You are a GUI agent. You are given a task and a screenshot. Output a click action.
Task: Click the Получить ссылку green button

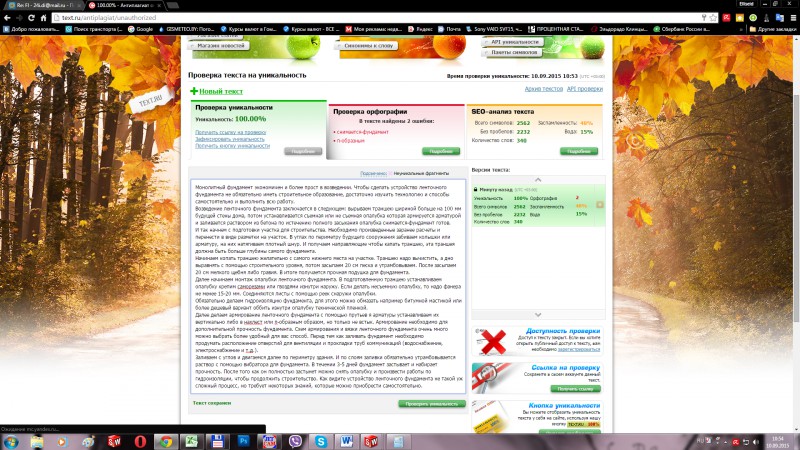pyautogui.click(x=575, y=389)
